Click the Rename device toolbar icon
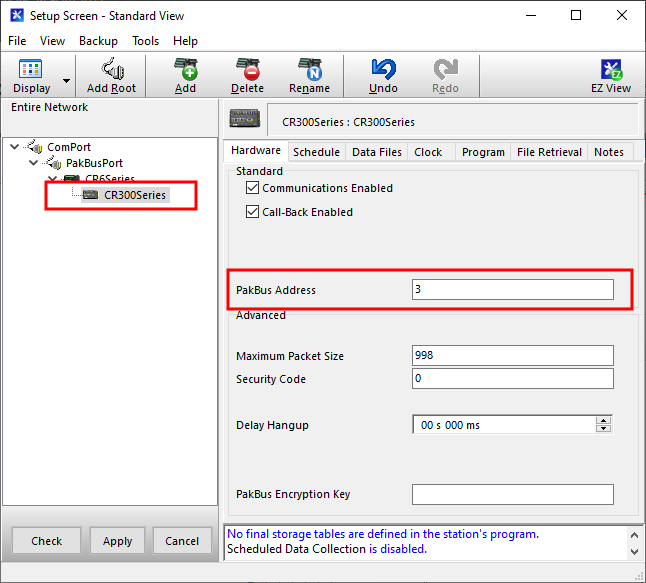This screenshot has height=583, width=646. coord(310,69)
